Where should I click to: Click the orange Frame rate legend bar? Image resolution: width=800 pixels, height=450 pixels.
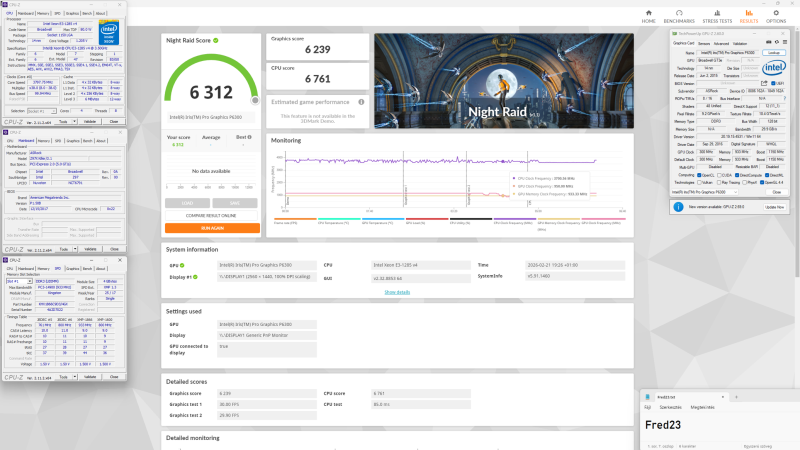295,219
